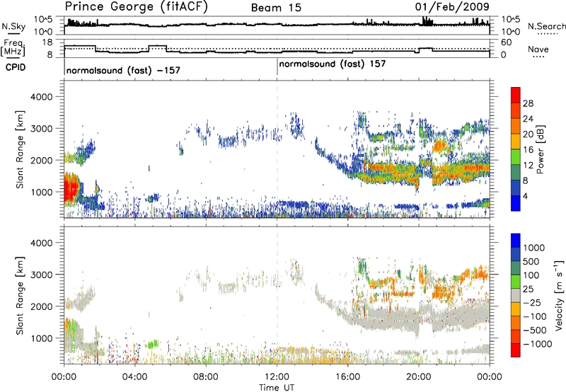Click the blue bottom of the Power colorbar
The height and width of the screenshot is (392, 566).
click(x=516, y=203)
